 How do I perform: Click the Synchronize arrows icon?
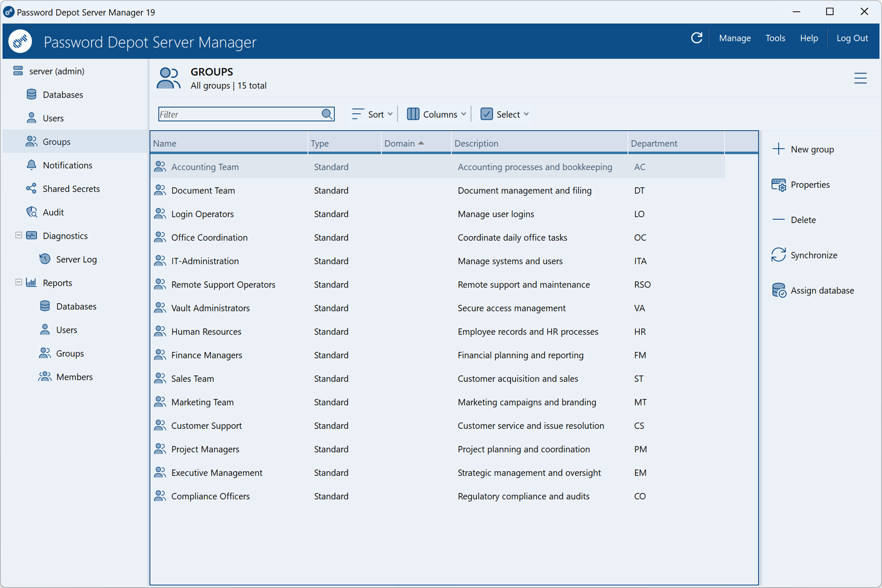(x=779, y=255)
